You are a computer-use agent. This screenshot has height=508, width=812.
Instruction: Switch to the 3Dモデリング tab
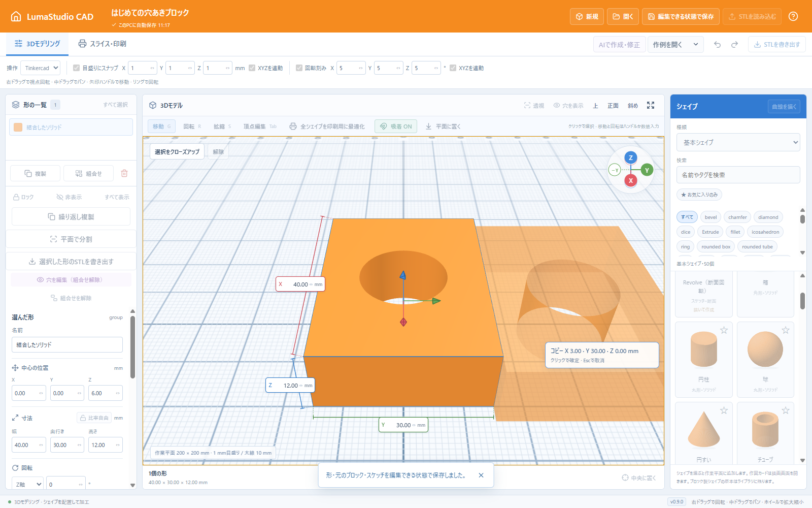(38, 44)
